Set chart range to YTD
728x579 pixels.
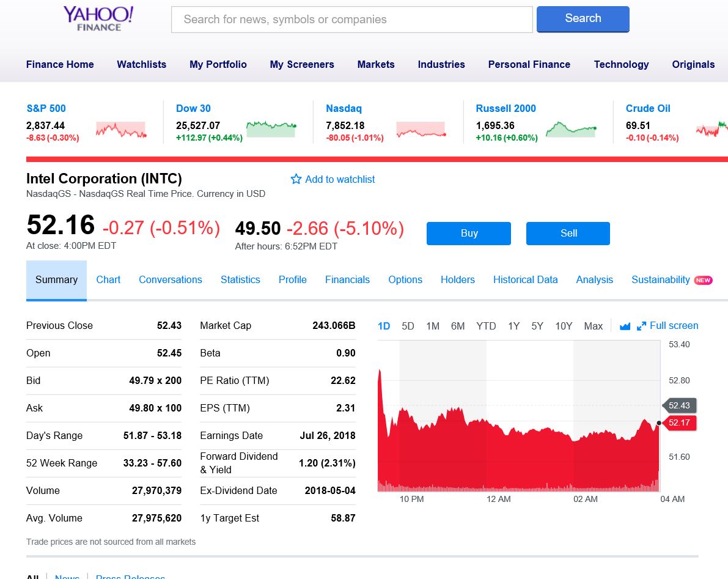click(x=486, y=326)
